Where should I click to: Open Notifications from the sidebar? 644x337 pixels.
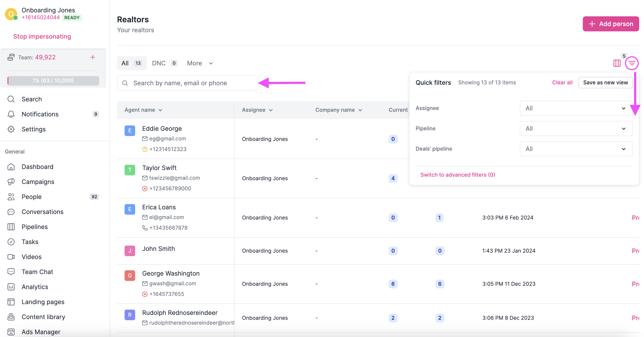click(x=40, y=114)
